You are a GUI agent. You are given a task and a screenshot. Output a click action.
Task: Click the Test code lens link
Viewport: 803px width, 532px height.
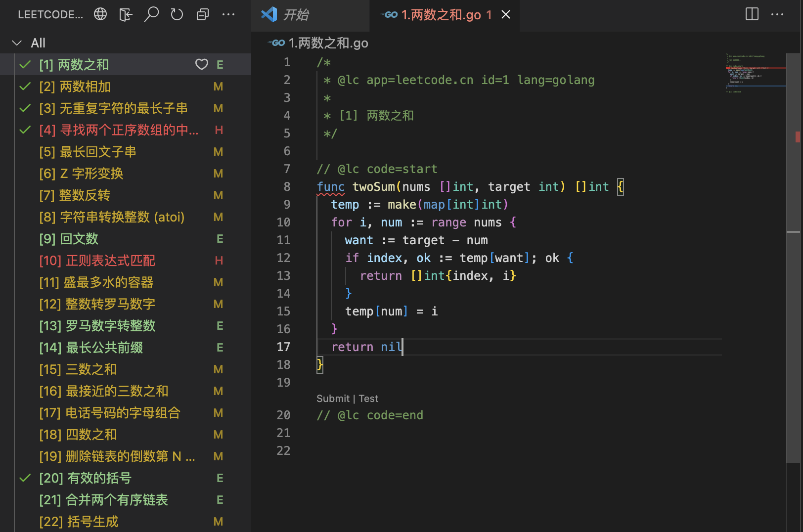[x=368, y=399]
